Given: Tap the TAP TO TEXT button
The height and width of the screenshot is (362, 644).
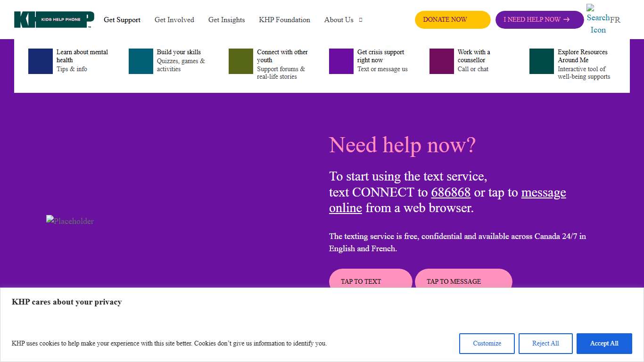Looking at the screenshot, I should (x=371, y=281).
